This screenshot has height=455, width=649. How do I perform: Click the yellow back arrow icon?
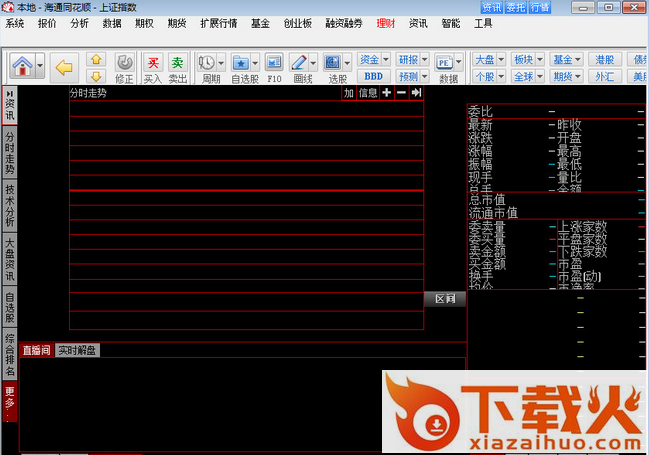coord(64,68)
